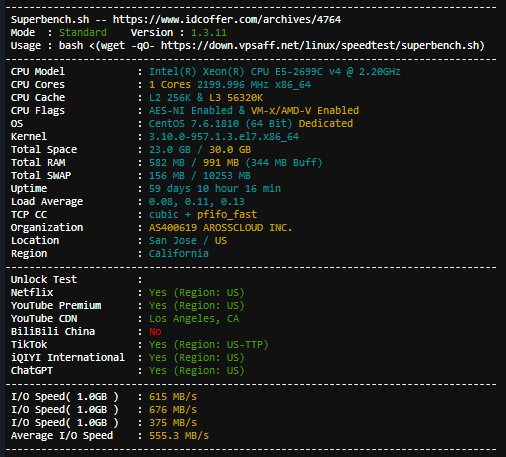Click the '615 MB/s' I/O speed

pos(173,397)
